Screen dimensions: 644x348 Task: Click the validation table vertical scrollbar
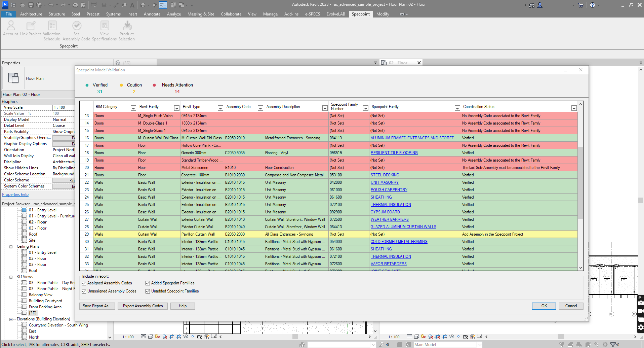tap(580, 183)
